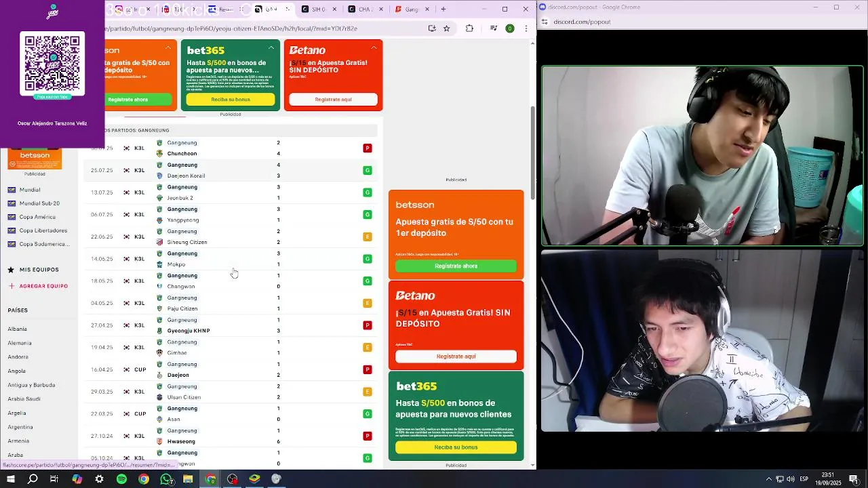Click the Daejeon CUP match on 16.04.25

tap(231, 369)
